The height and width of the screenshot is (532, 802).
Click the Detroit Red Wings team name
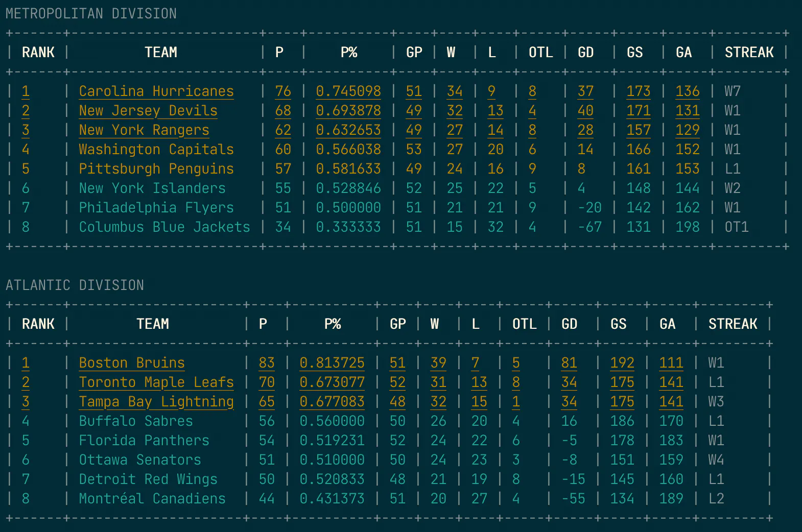148,479
